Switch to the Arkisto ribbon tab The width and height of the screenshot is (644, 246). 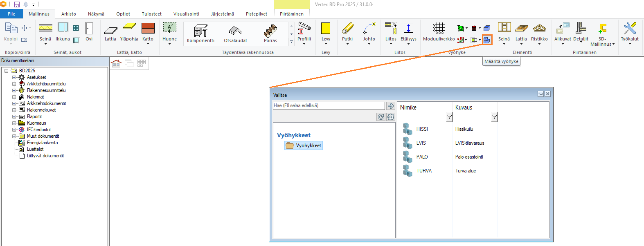pyautogui.click(x=69, y=14)
